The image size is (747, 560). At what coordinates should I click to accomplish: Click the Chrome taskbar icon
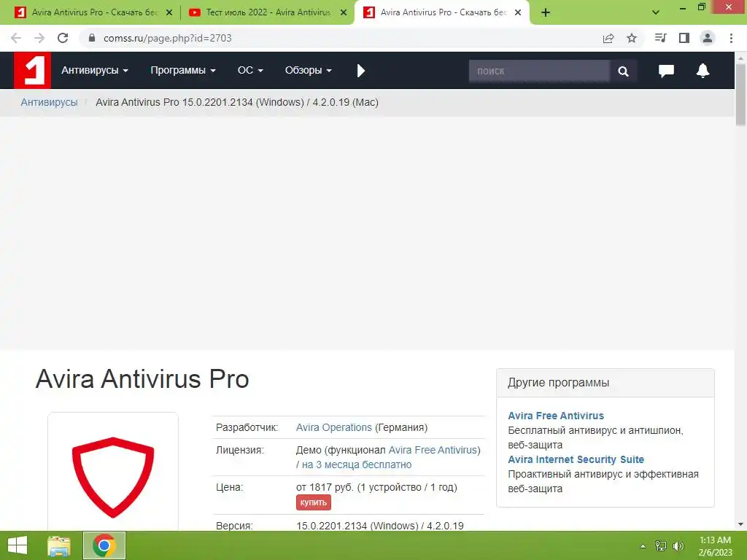coord(104,545)
